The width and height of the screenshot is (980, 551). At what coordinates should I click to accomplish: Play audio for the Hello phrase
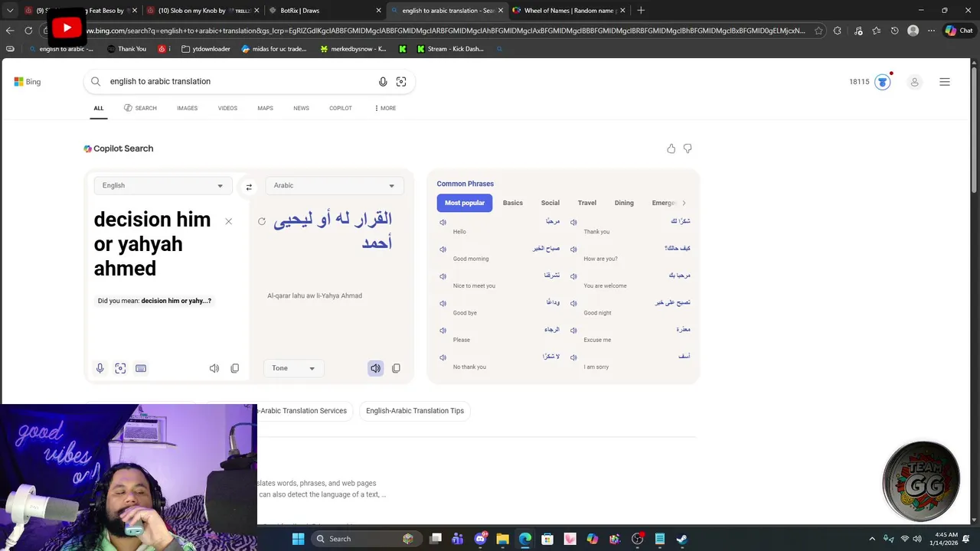point(443,222)
